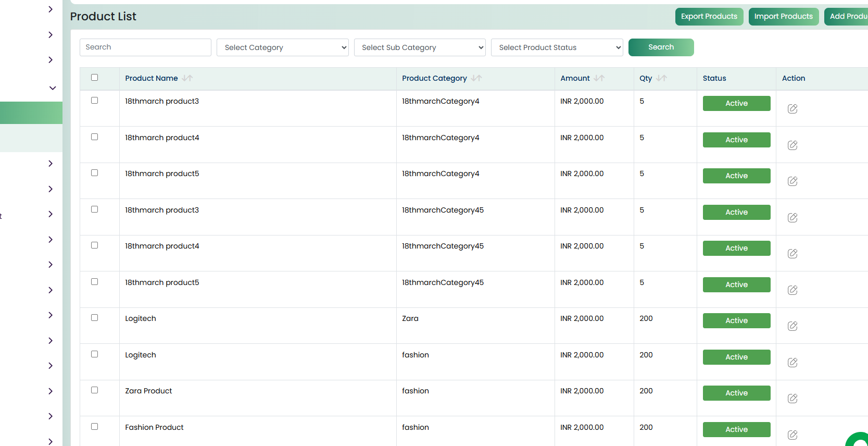
Task: Edit 18thmarch product4 in 18thmarchCategory45
Action: (792, 254)
